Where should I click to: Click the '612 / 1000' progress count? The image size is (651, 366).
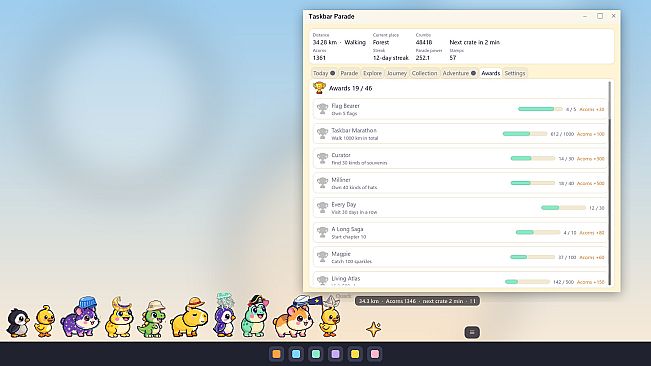tap(562, 134)
